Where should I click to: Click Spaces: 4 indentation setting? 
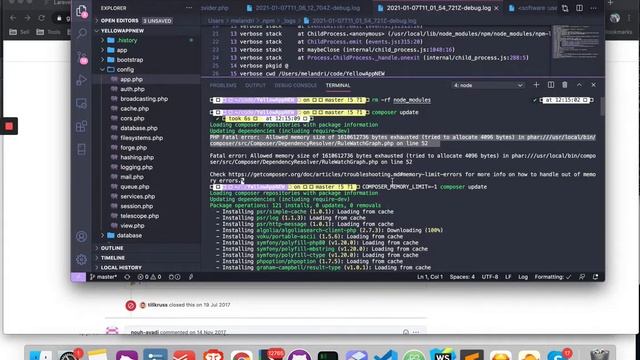click(462, 277)
